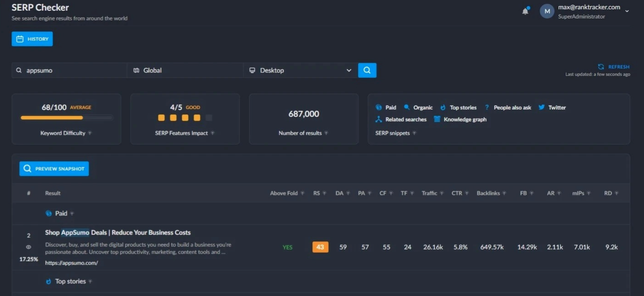The width and height of the screenshot is (644, 296).
Task: Click the Organic snippet icon
Action: click(407, 108)
